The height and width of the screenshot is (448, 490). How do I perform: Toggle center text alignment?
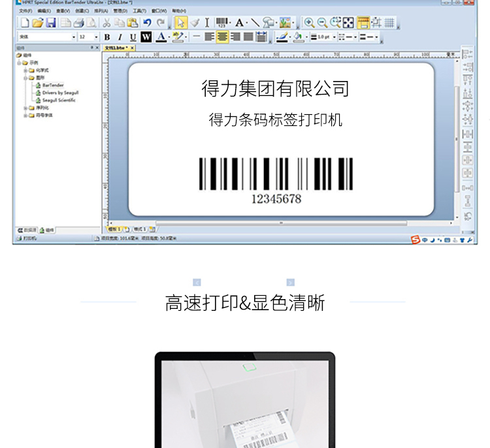[222, 37]
